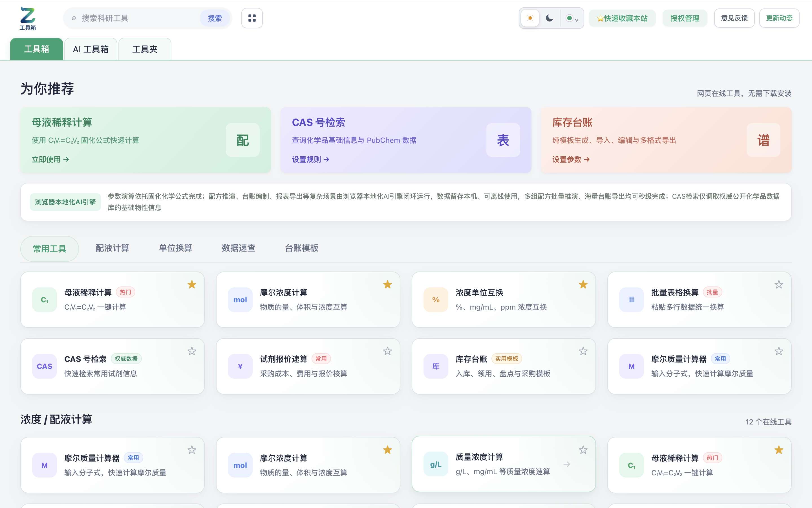Image resolution: width=812 pixels, height=508 pixels.
Task: Unfavorite 浓度单位互换 with its star
Action: [583, 284]
